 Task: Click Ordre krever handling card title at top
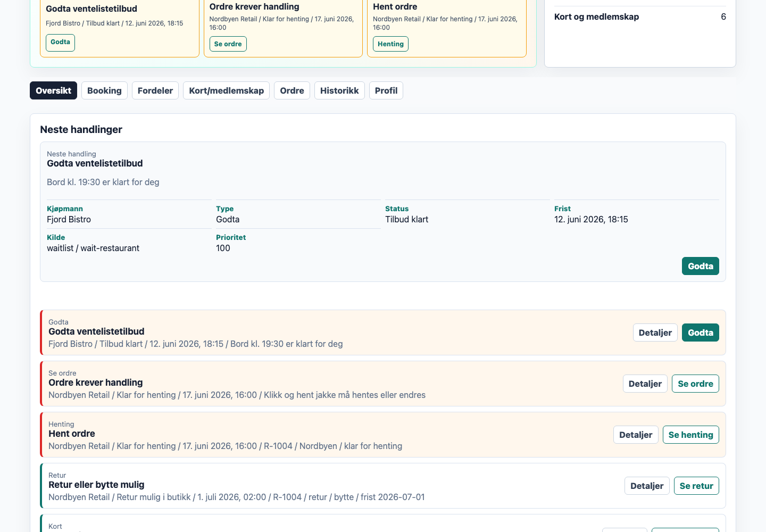pyautogui.click(x=254, y=7)
